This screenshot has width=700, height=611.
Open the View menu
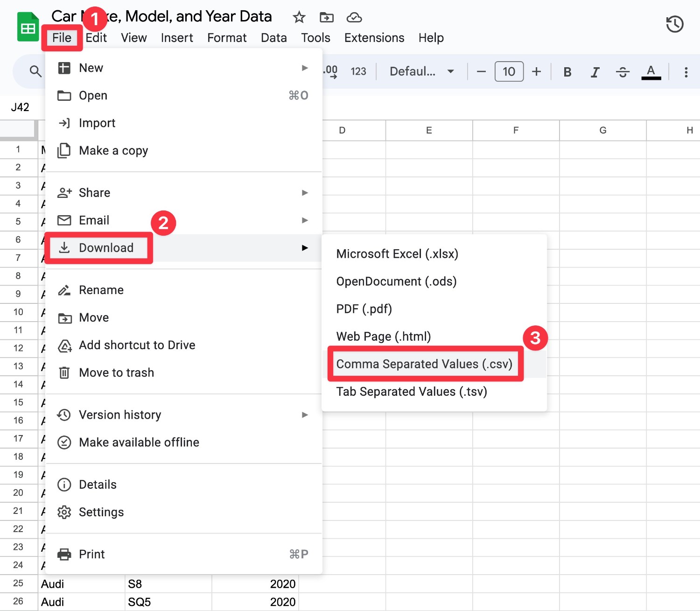134,38
